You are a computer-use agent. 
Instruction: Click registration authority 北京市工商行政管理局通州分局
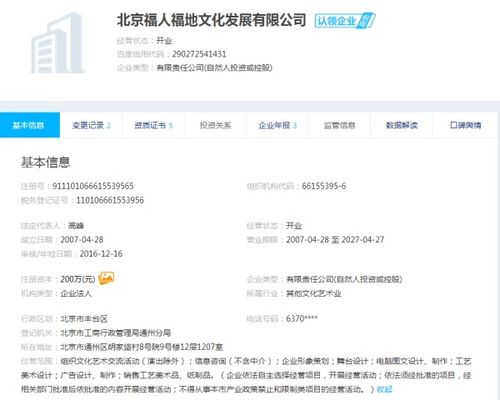pos(115,333)
